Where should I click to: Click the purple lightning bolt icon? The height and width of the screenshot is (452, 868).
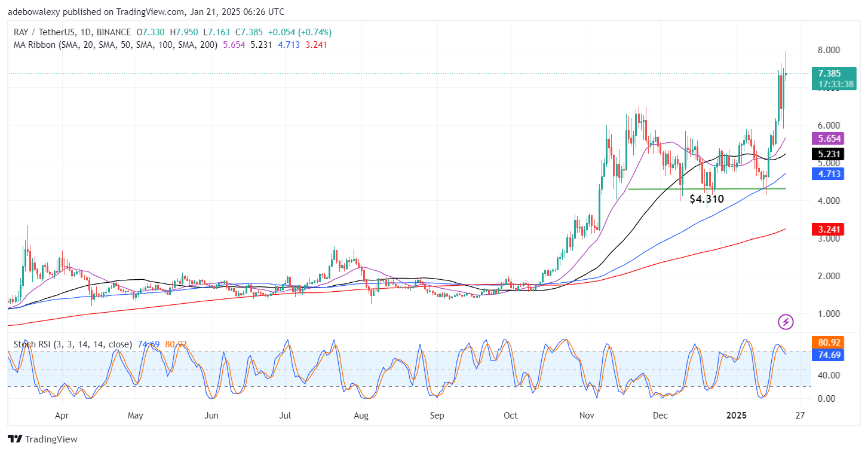tap(786, 322)
